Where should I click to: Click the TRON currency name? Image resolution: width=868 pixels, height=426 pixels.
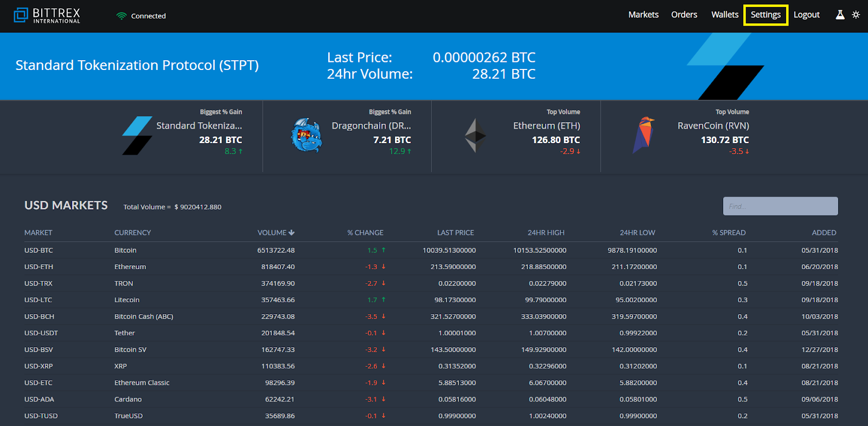pos(124,283)
